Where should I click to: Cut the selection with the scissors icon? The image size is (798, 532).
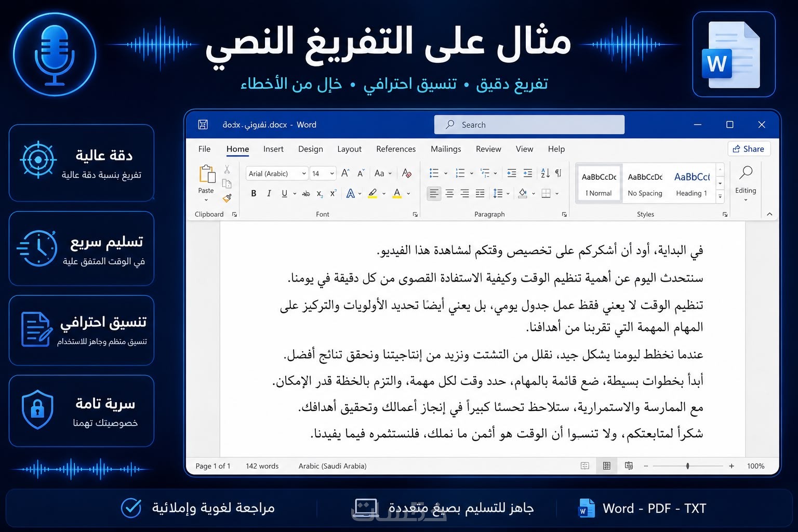pos(227,169)
